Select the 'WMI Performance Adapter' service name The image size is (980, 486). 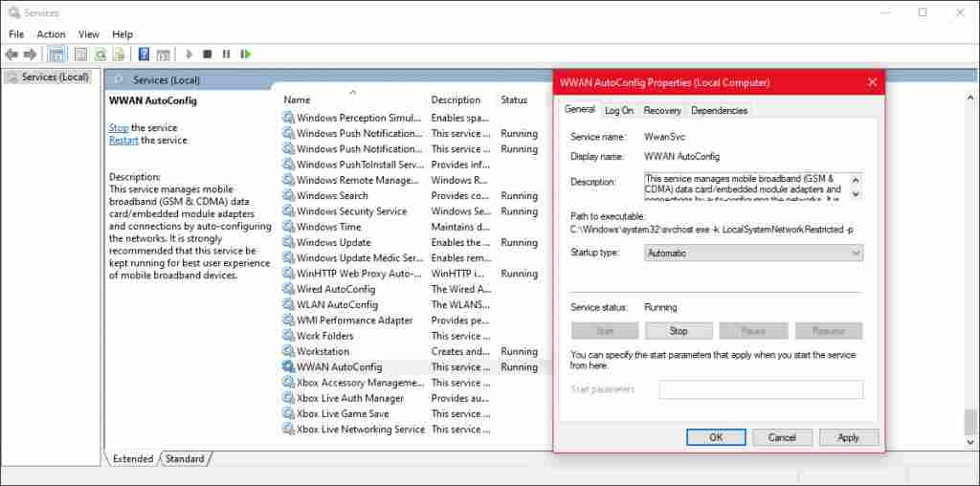coord(354,320)
